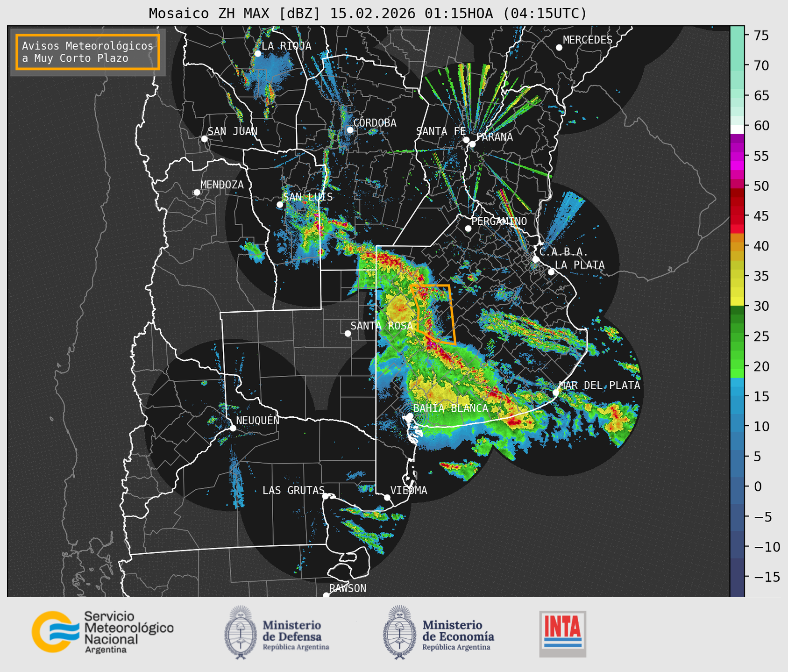Image resolution: width=788 pixels, height=672 pixels.
Task: Click the 70 dBZ mint color band
Action: tap(737, 65)
